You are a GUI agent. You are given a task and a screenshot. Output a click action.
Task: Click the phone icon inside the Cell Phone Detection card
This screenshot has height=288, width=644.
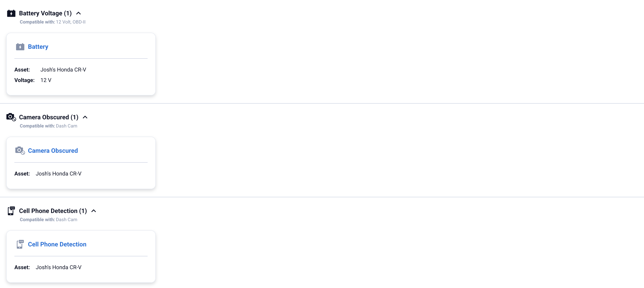[20, 244]
